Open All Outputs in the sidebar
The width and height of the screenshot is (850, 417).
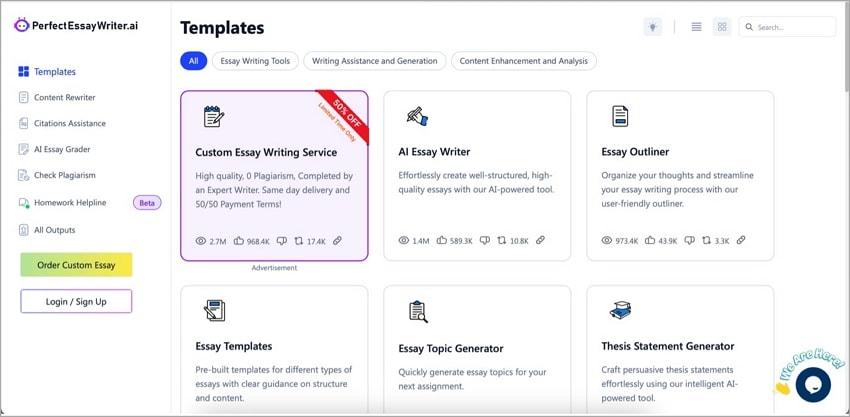click(55, 230)
